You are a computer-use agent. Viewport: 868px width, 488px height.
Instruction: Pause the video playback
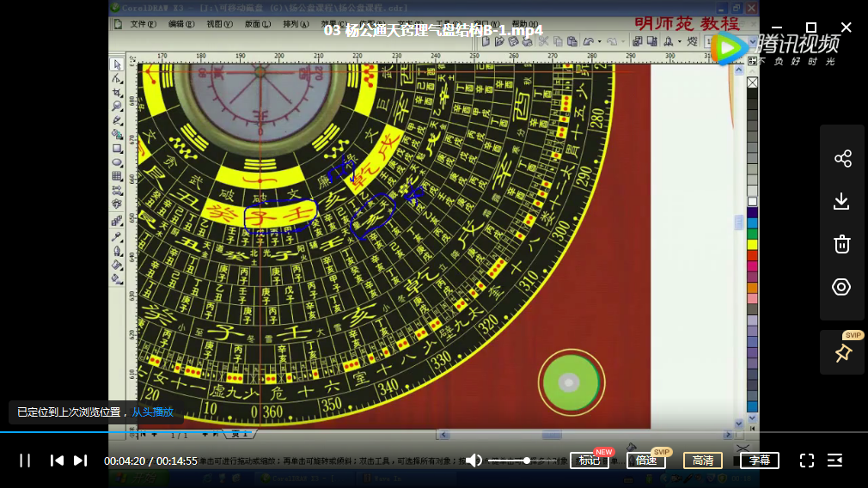[x=25, y=461]
